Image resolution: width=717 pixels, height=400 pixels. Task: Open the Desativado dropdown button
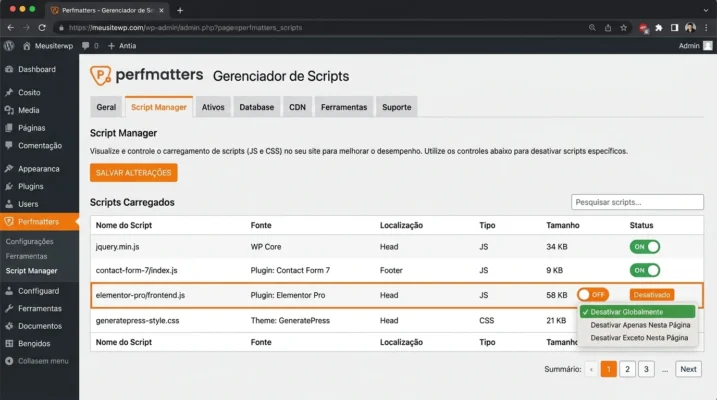(652, 295)
